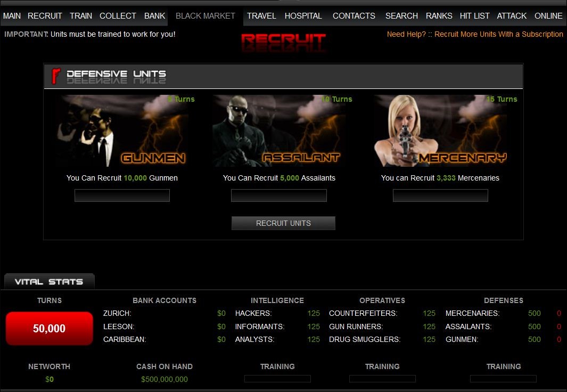Click the 10 Turns cost label

tap(337, 99)
